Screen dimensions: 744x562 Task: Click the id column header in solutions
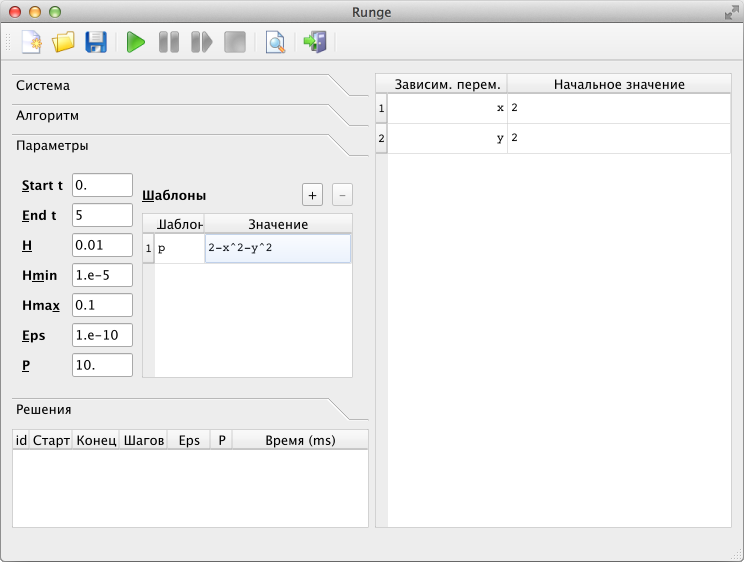(x=21, y=440)
